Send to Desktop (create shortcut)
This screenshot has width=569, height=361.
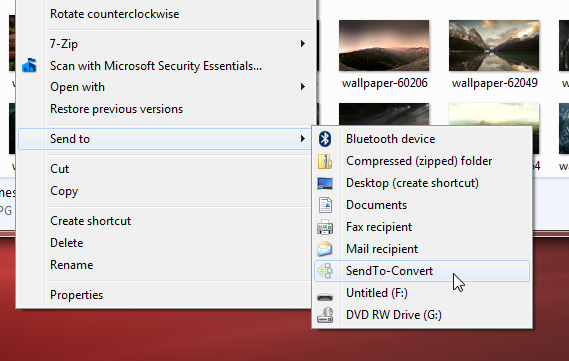click(422, 183)
